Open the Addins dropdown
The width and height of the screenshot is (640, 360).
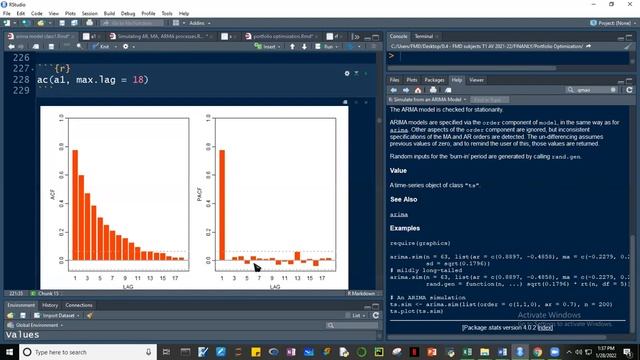pyautogui.click(x=200, y=23)
